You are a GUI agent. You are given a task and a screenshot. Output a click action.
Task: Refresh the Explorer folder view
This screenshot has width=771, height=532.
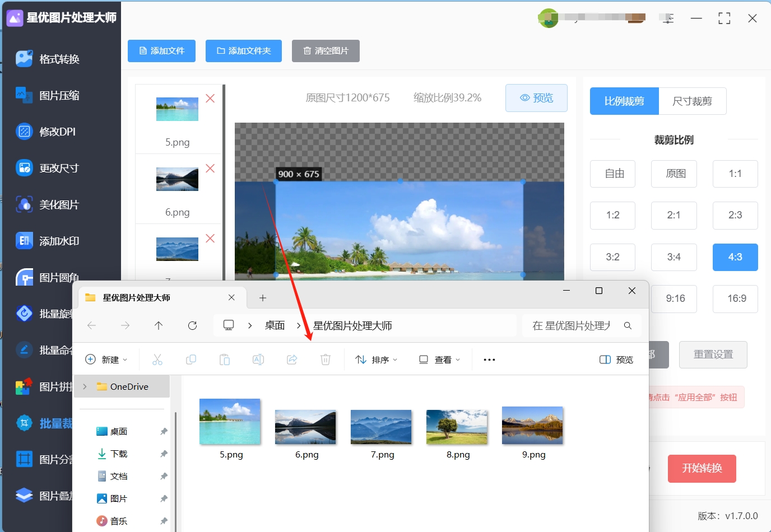tap(192, 325)
